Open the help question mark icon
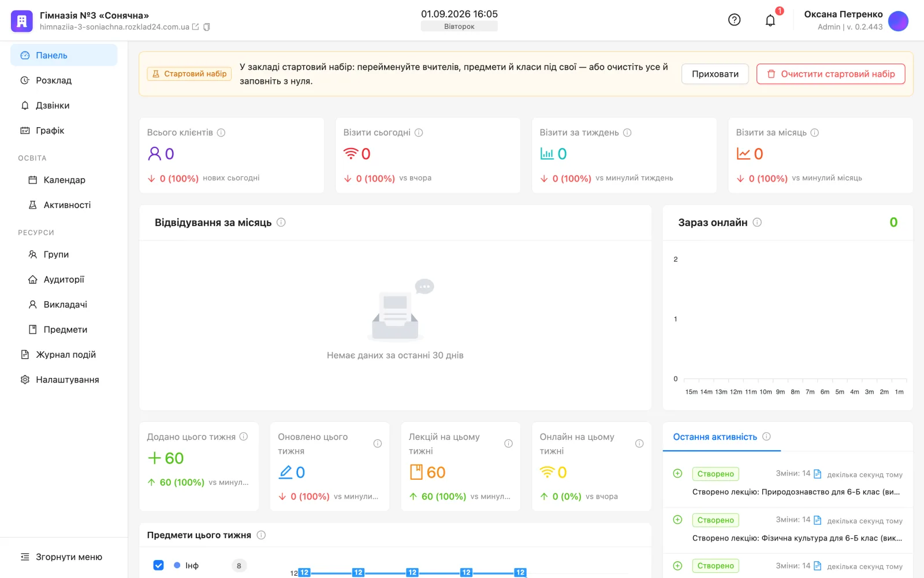Viewport: 924px width, 578px height. click(734, 20)
